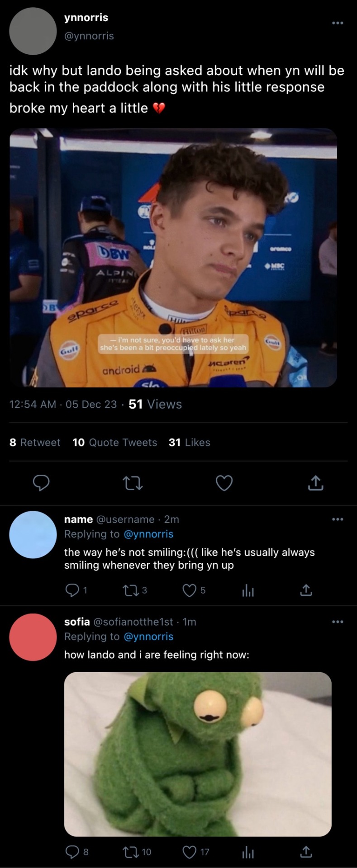Viewport: 357px width, 868px height.
Task: Reply to the main ynnorris tweet
Action: (41, 483)
